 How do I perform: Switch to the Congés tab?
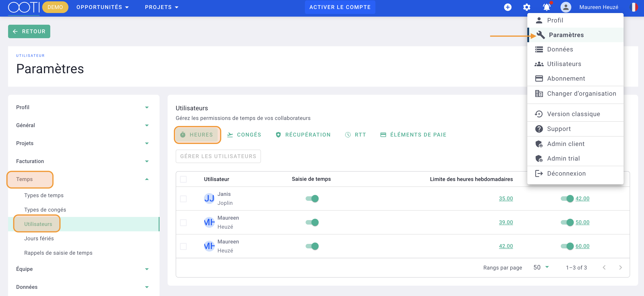click(x=244, y=135)
